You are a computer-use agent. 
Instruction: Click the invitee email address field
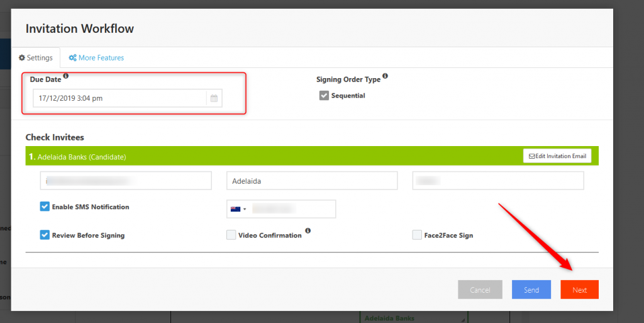click(x=126, y=181)
